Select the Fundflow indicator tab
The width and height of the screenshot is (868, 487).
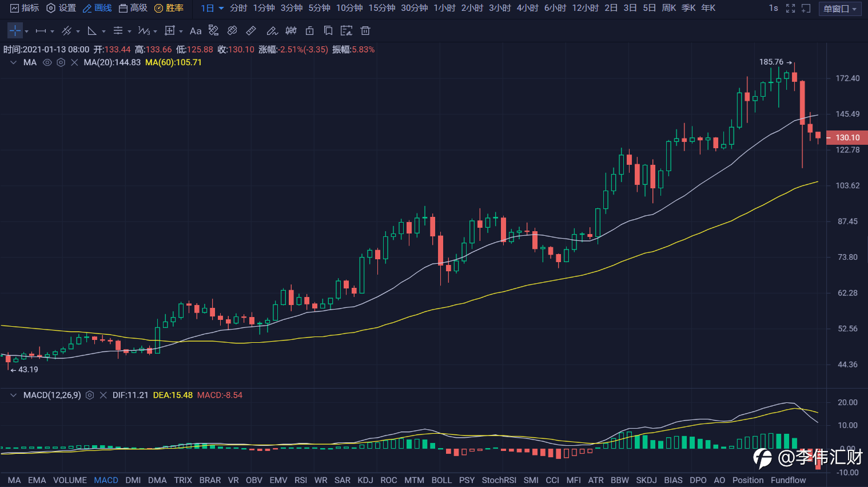click(789, 480)
